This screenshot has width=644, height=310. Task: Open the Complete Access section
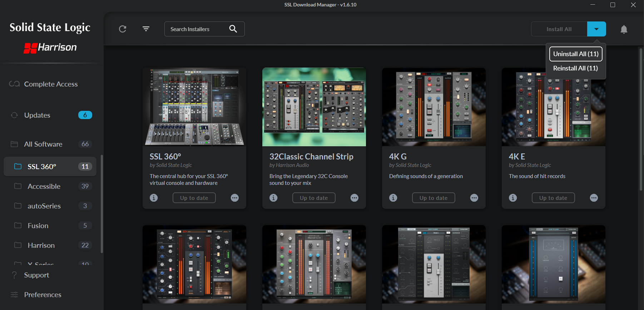click(50, 84)
